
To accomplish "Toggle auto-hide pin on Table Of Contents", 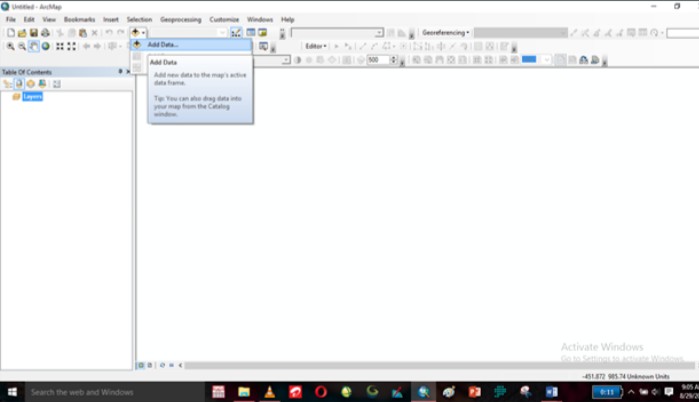I will (x=120, y=71).
